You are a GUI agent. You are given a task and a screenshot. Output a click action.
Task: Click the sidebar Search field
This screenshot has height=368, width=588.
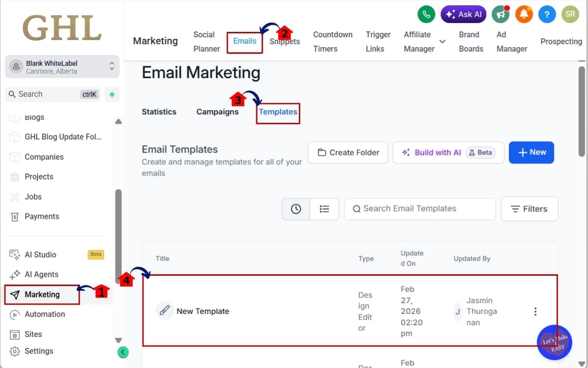point(53,94)
